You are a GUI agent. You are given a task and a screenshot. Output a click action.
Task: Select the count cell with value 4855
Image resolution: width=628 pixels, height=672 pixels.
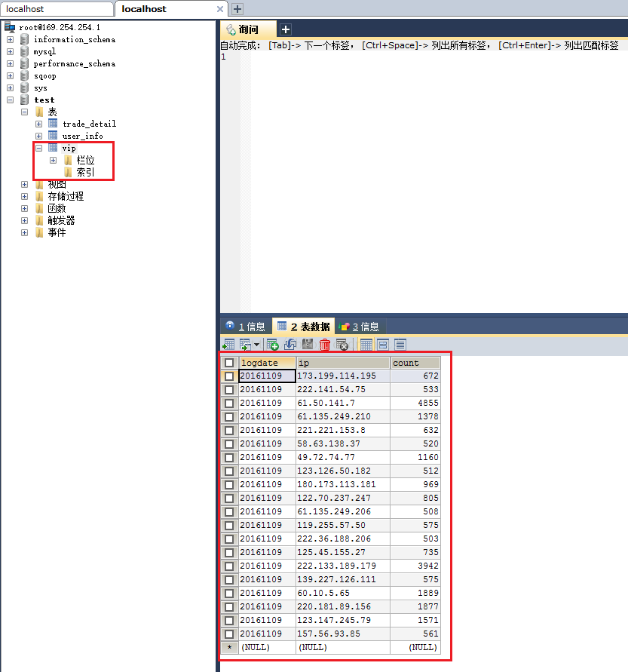pyautogui.click(x=415, y=403)
